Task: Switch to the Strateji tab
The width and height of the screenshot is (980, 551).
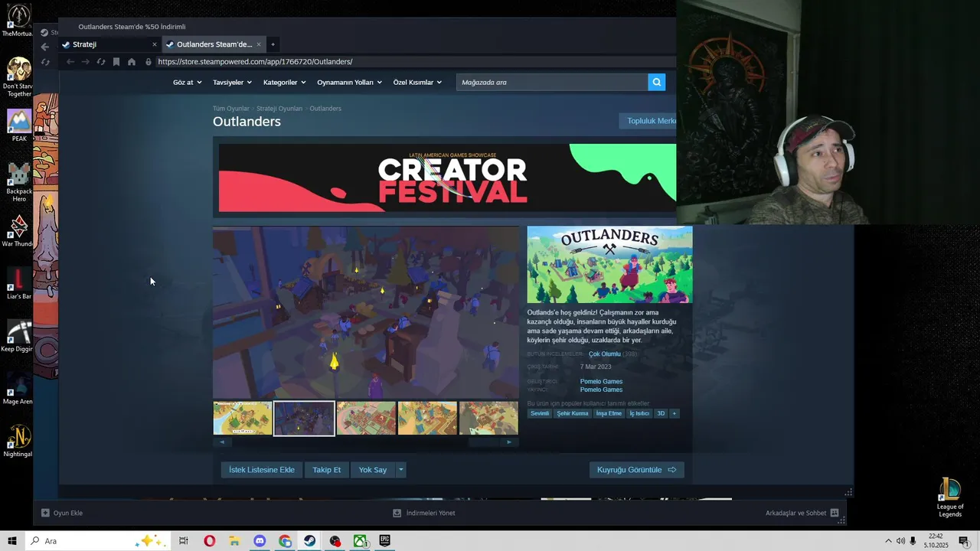Action: coord(109,44)
